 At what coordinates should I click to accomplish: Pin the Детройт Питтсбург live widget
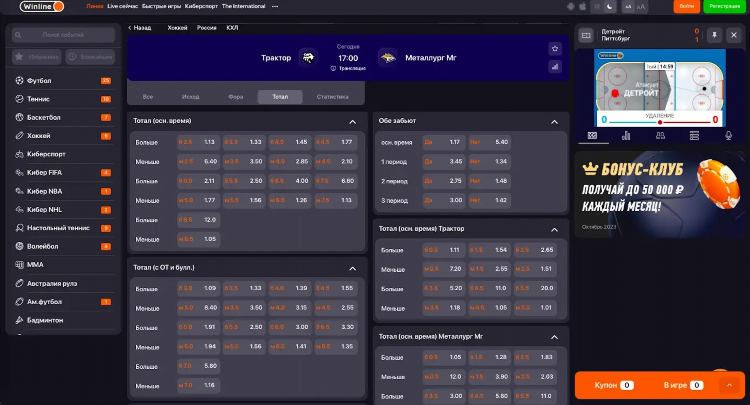click(714, 35)
